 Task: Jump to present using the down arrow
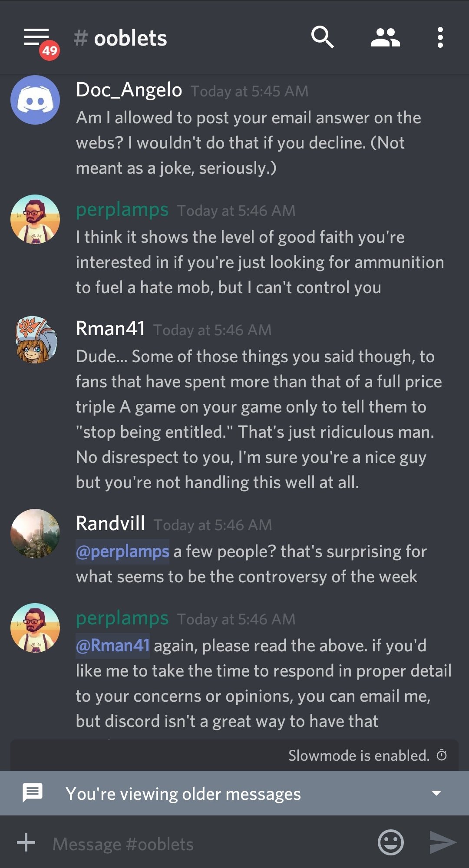pos(436,793)
